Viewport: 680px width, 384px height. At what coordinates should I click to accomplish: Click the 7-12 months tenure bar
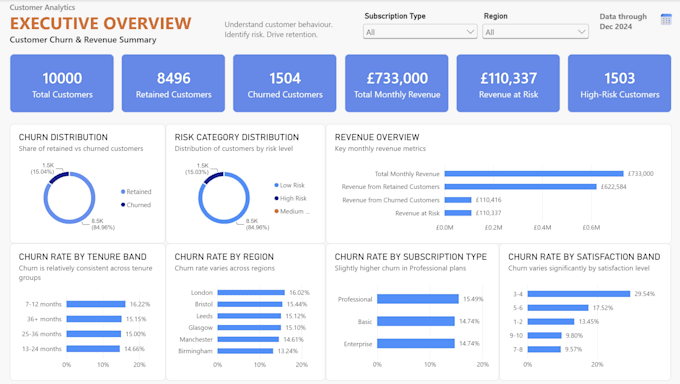click(96, 304)
